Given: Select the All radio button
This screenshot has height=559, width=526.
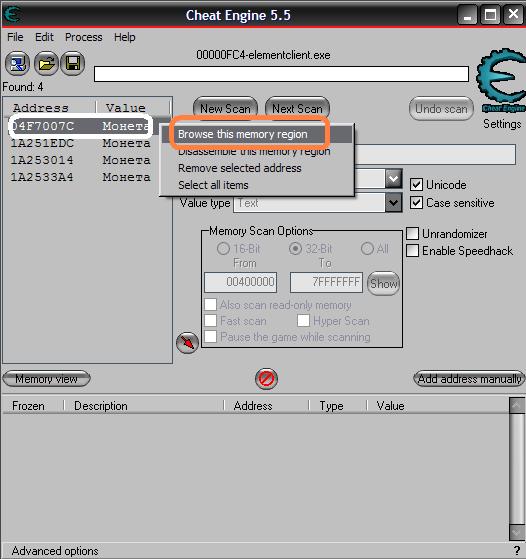Looking at the screenshot, I should pos(367,248).
